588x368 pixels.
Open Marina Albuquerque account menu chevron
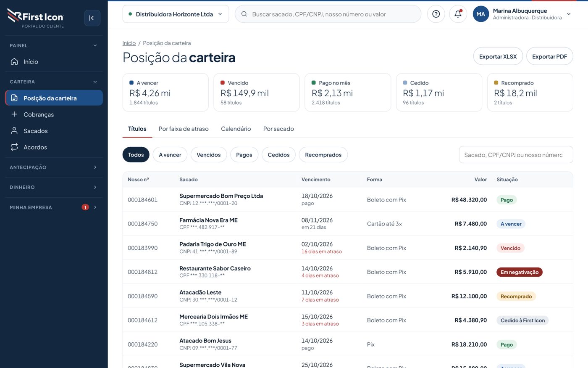point(569,14)
